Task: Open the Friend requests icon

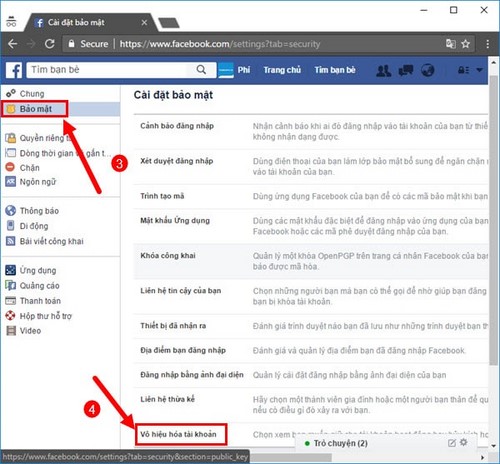Action: click(x=384, y=70)
